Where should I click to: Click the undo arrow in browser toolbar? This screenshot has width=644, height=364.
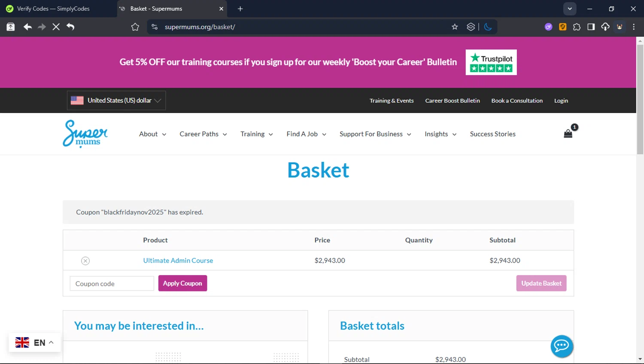pos(70,27)
